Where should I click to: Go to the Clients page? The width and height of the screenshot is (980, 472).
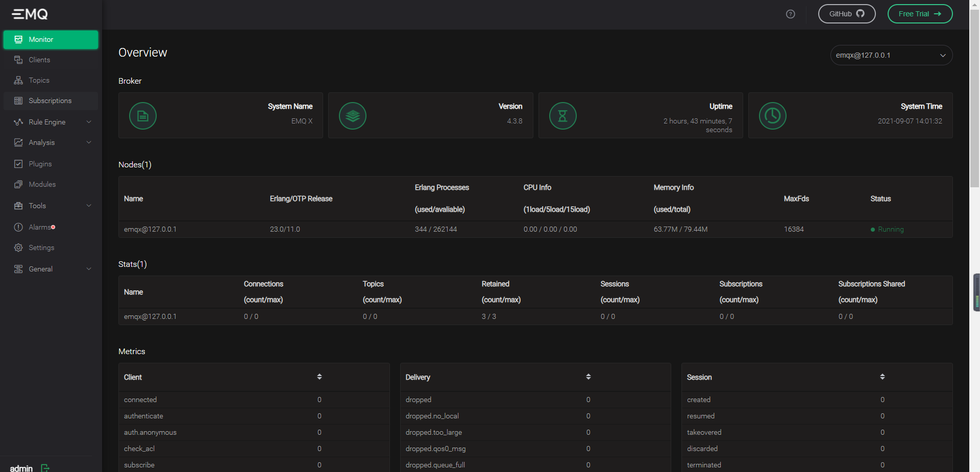(51, 60)
